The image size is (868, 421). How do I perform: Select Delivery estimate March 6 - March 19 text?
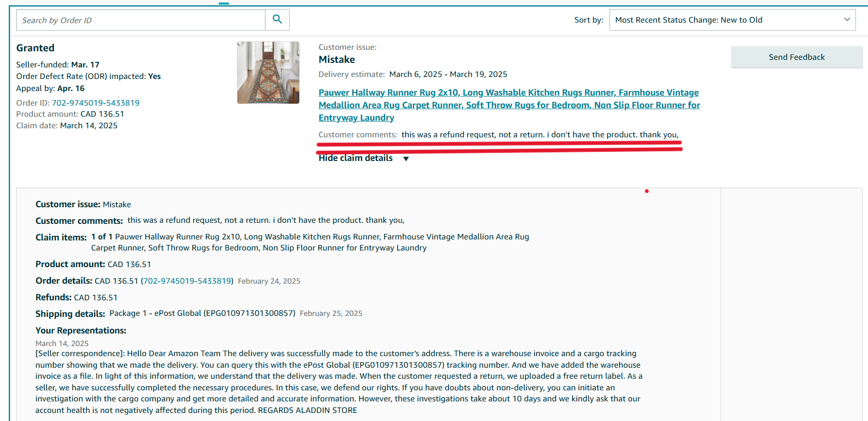coord(413,74)
